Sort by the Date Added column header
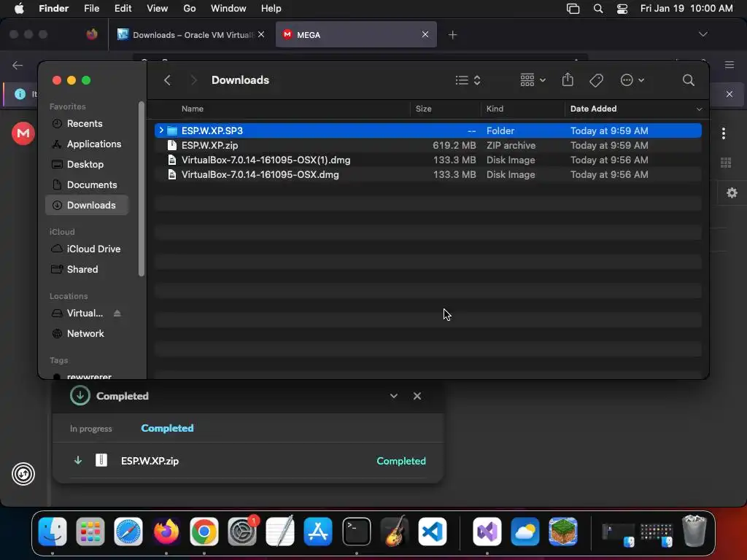The image size is (747, 560). coord(593,109)
